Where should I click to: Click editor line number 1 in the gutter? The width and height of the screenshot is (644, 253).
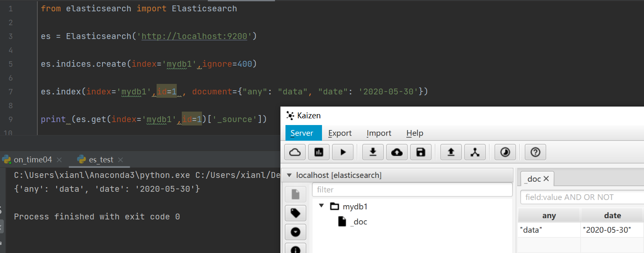(10, 8)
